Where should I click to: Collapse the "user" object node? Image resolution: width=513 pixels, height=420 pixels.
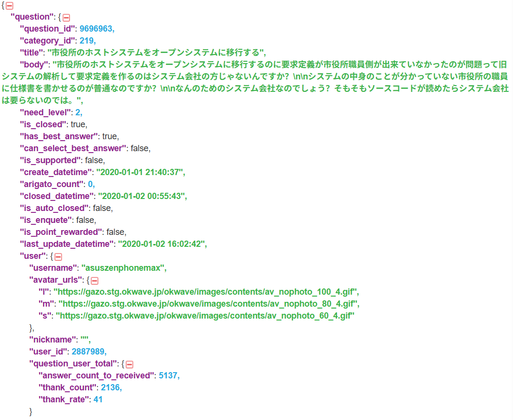click(59, 256)
